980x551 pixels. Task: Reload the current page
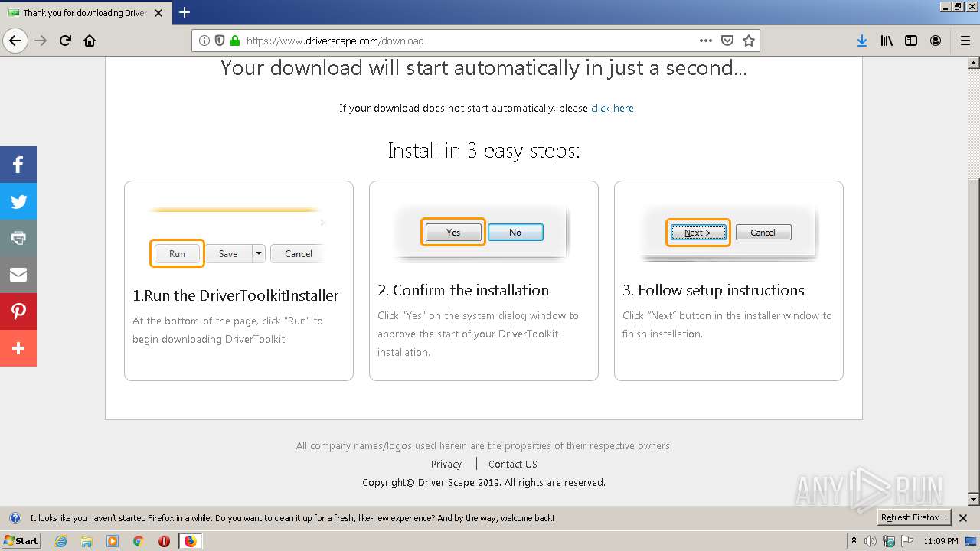[65, 41]
